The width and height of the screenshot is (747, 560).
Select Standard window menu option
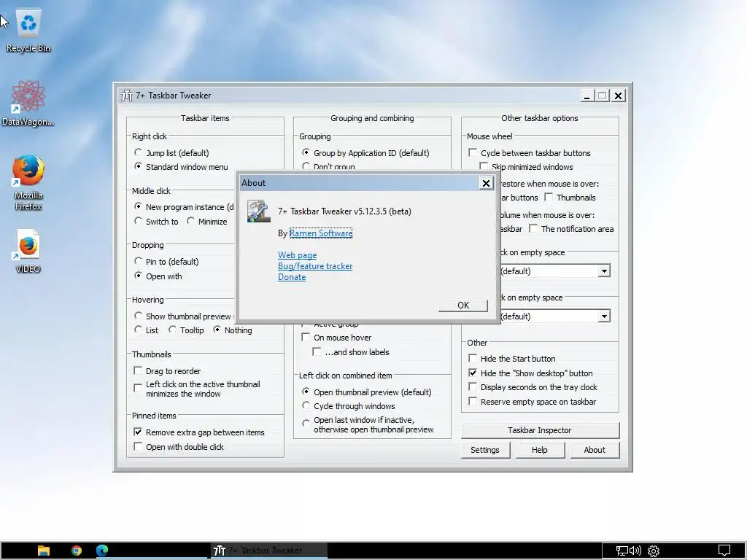click(138, 166)
